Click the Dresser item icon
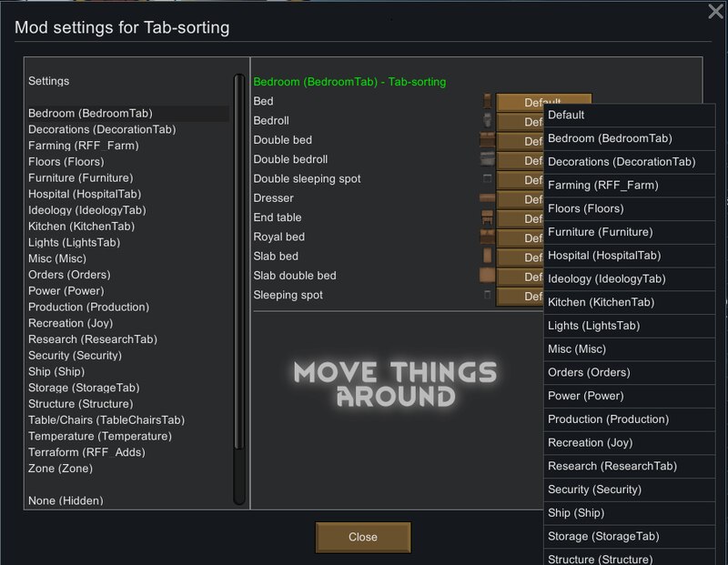Viewport: 728px width, 565px height. click(487, 198)
